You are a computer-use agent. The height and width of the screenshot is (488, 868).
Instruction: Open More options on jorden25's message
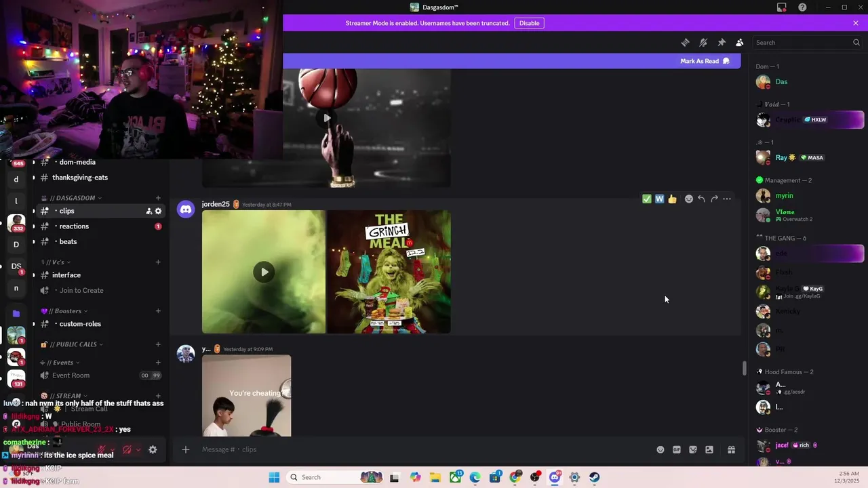pyautogui.click(x=727, y=199)
